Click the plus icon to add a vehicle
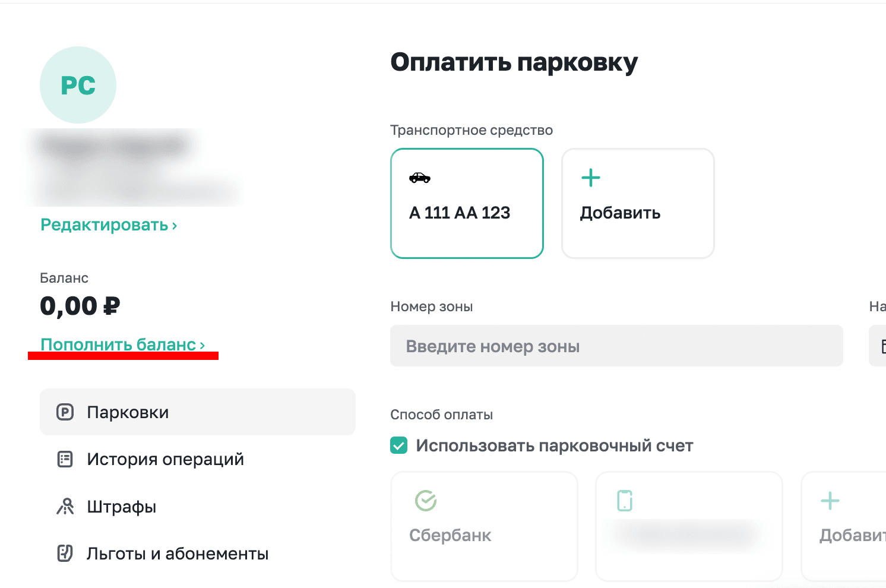 click(590, 177)
